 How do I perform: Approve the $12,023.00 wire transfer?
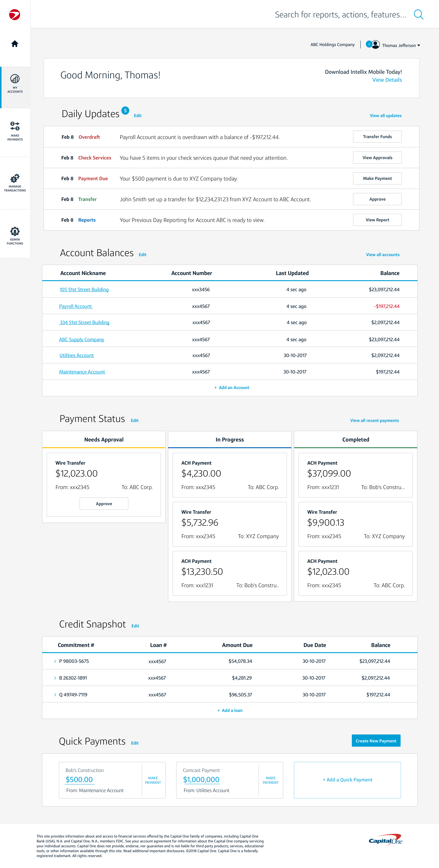coord(104,504)
